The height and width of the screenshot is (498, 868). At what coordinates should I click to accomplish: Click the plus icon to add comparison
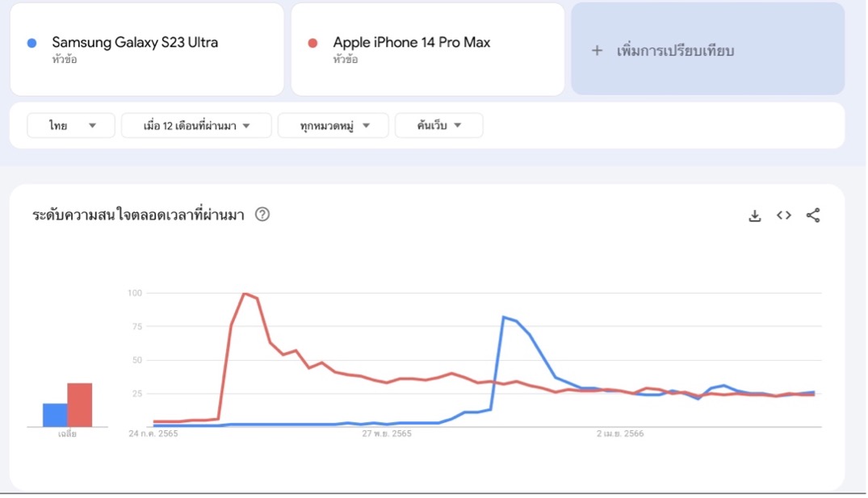pos(597,51)
